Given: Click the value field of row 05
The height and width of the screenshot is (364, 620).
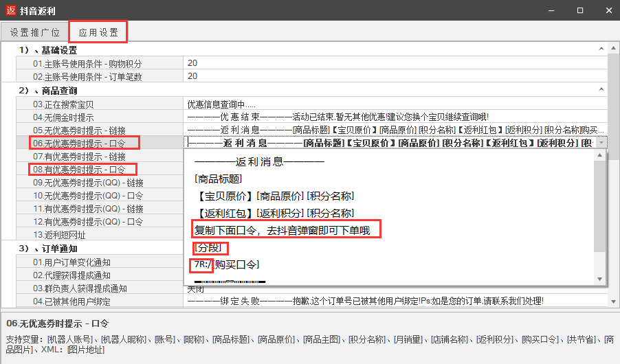Looking at the screenshot, I should (x=395, y=130).
